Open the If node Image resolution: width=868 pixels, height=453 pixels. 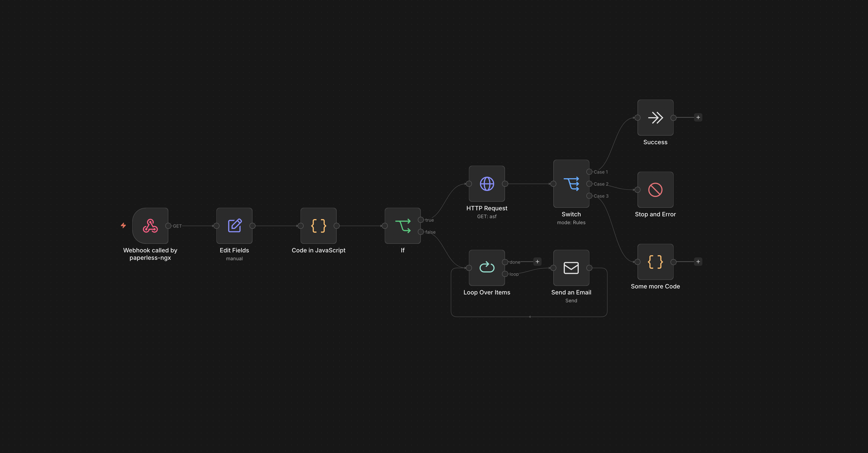(403, 226)
